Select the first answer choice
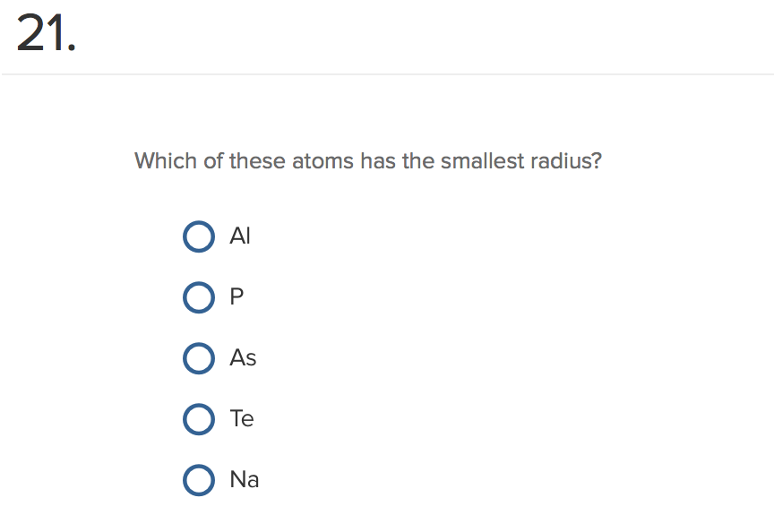 199,236
